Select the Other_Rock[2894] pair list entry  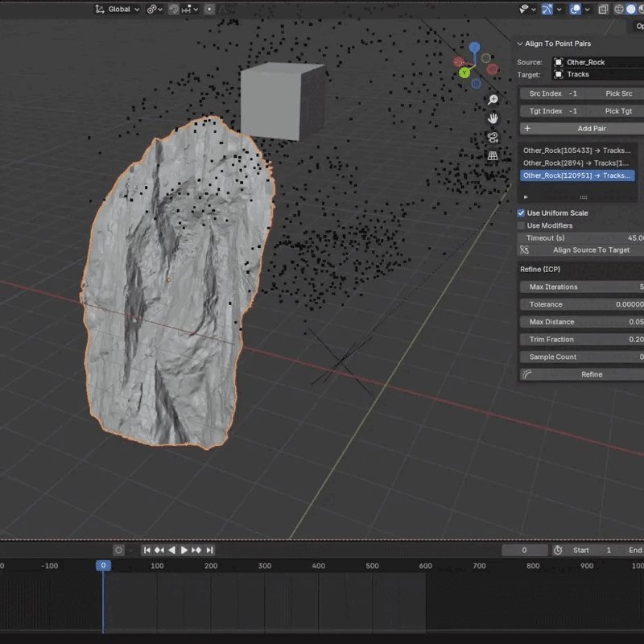pos(578,163)
